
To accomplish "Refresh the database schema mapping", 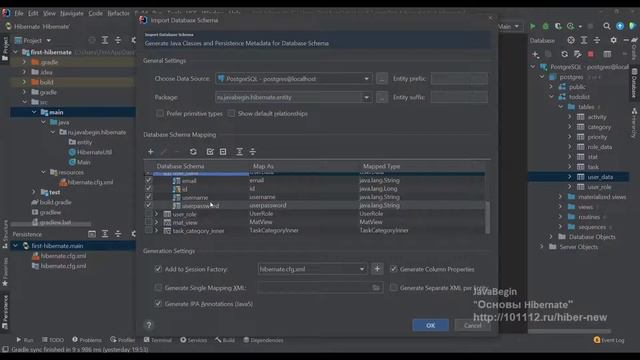I will [x=193, y=152].
